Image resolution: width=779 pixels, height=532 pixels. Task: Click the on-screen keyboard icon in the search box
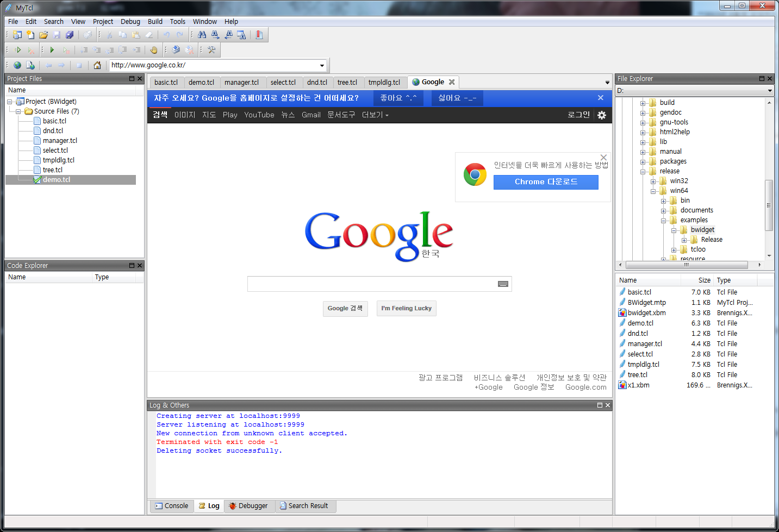(x=503, y=284)
